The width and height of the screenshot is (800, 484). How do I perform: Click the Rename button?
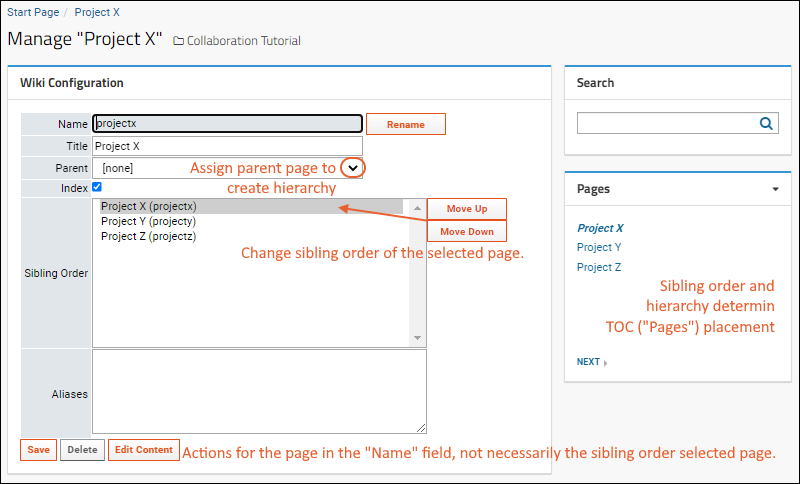[406, 124]
